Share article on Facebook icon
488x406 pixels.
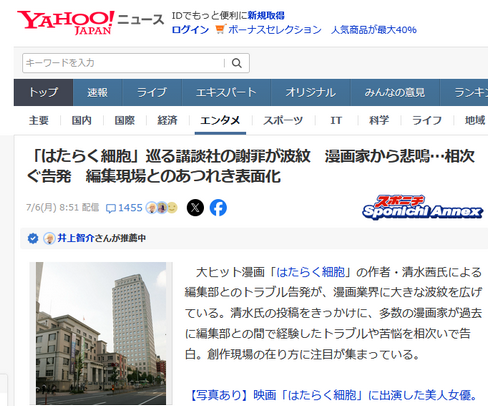coord(218,208)
